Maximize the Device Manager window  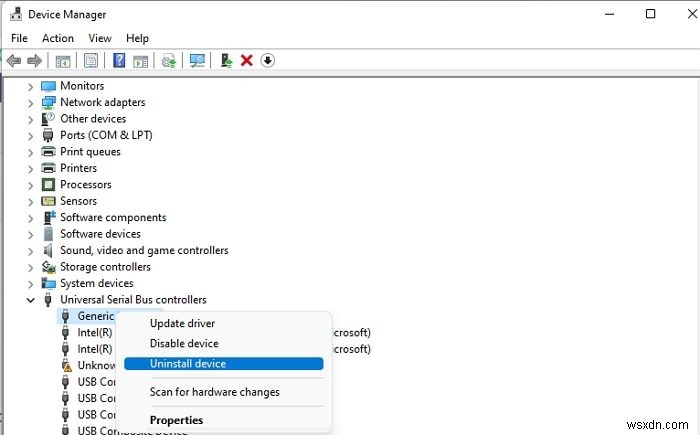(x=650, y=14)
